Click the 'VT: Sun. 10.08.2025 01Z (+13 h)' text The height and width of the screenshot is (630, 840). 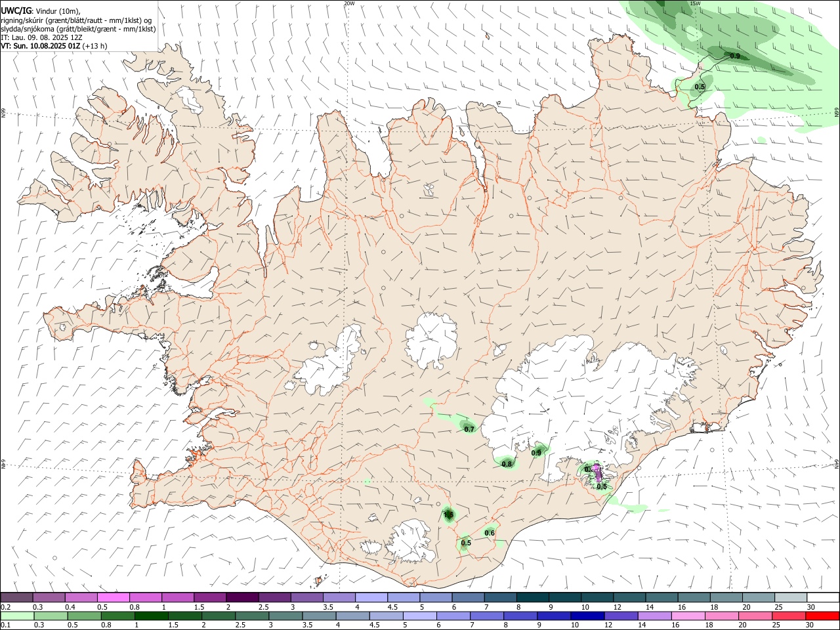pyautogui.click(x=54, y=46)
